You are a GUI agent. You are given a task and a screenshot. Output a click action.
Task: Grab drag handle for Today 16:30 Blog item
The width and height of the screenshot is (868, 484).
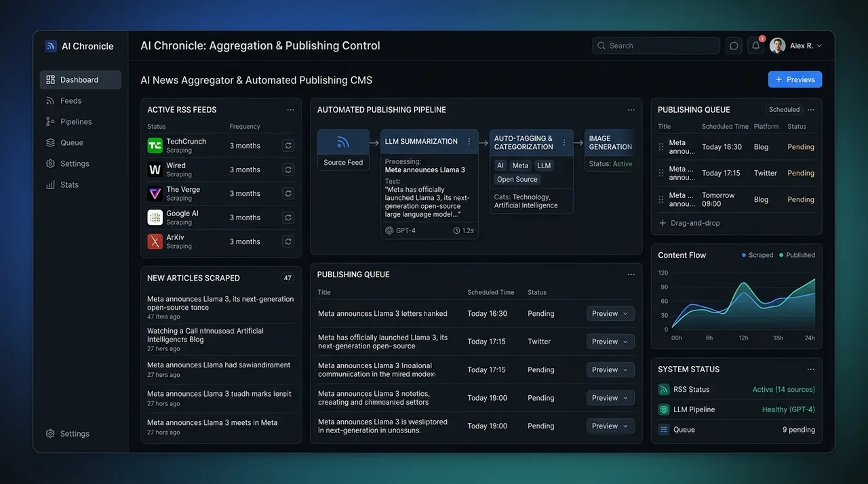click(x=661, y=147)
